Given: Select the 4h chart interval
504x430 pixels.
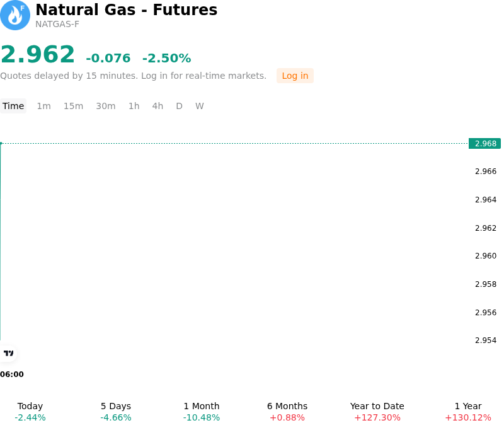Looking at the screenshot, I should tap(157, 106).
